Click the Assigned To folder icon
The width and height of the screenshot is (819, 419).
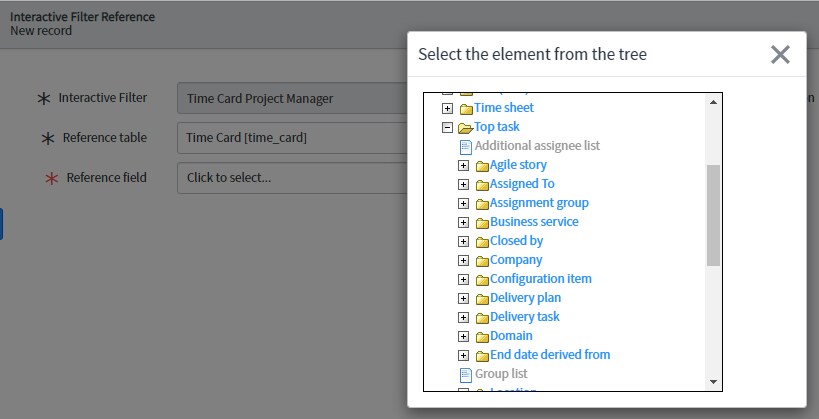[482, 185]
